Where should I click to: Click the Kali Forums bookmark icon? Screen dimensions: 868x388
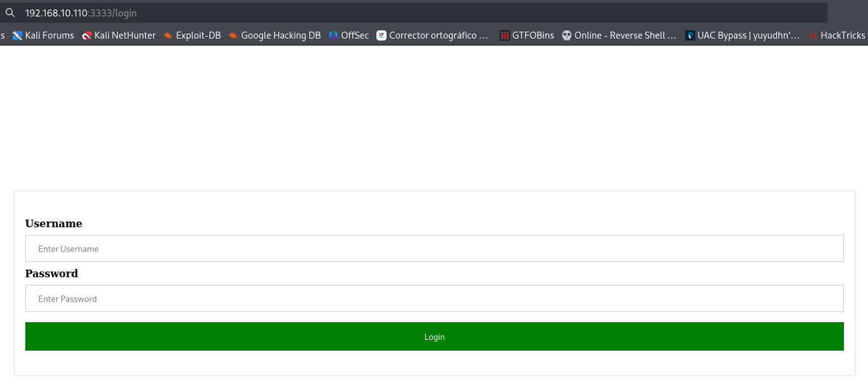click(17, 35)
